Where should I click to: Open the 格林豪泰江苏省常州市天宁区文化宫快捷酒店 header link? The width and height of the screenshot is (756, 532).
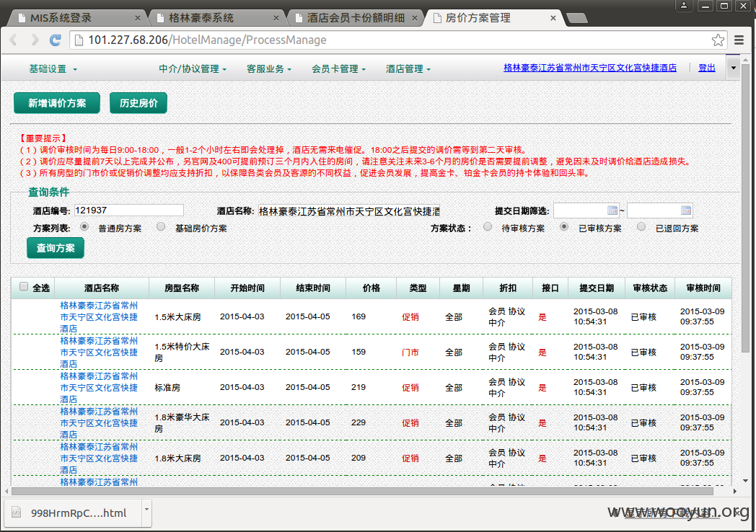(x=590, y=68)
